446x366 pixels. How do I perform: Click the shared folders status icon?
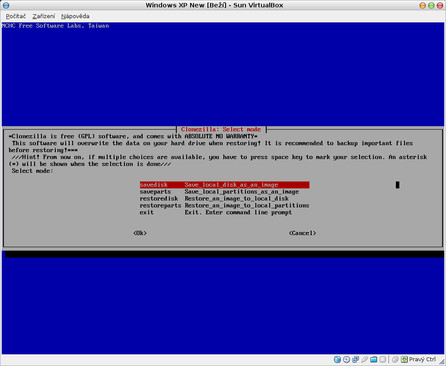tap(374, 359)
